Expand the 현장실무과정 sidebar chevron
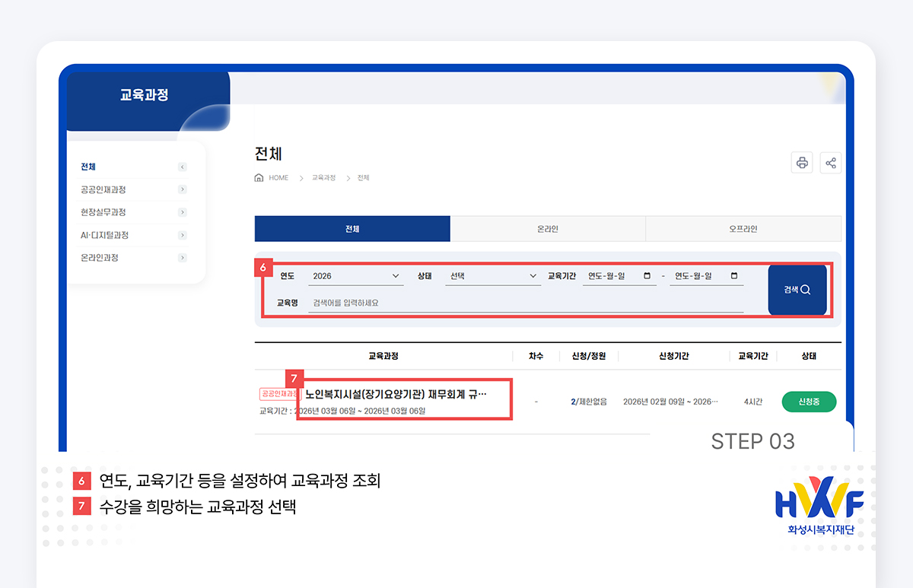This screenshot has width=913, height=588. (182, 212)
